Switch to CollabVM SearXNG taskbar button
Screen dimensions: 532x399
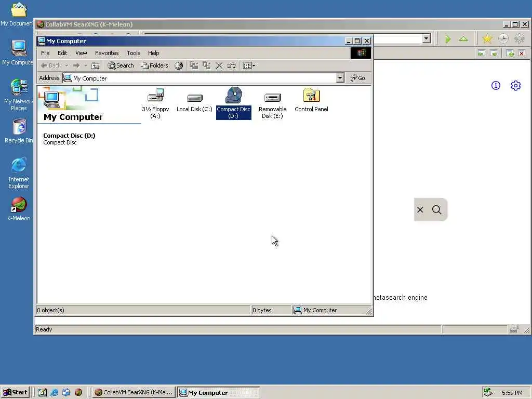pyautogui.click(x=134, y=392)
